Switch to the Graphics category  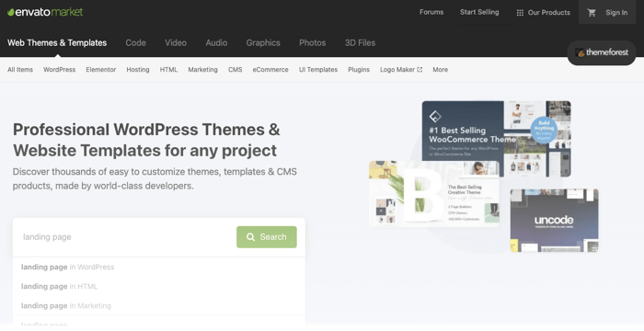click(x=263, y=42)
